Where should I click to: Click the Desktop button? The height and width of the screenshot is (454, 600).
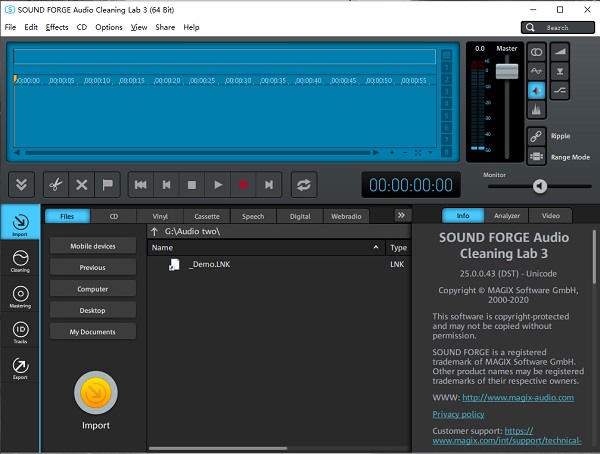pos(93,310)
